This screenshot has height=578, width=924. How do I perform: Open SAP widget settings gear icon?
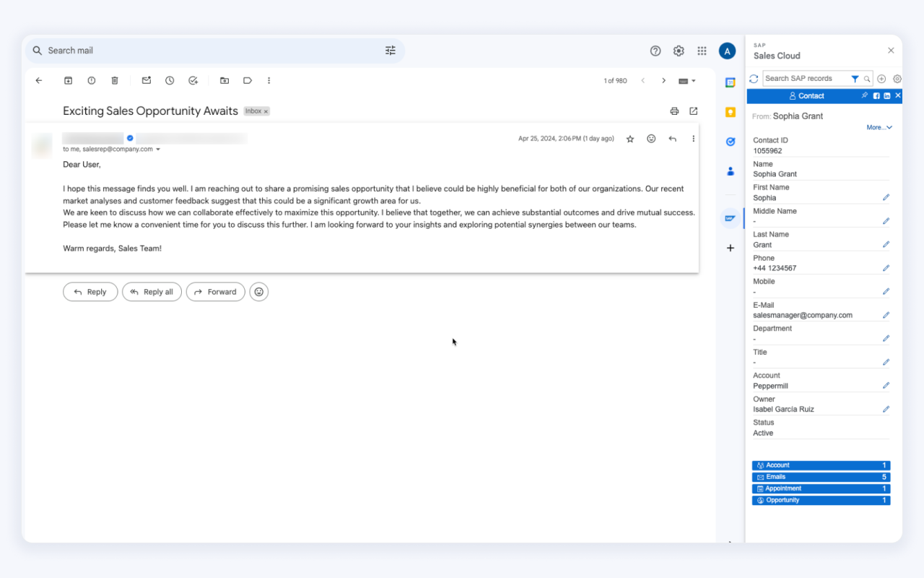coord(897,78)
